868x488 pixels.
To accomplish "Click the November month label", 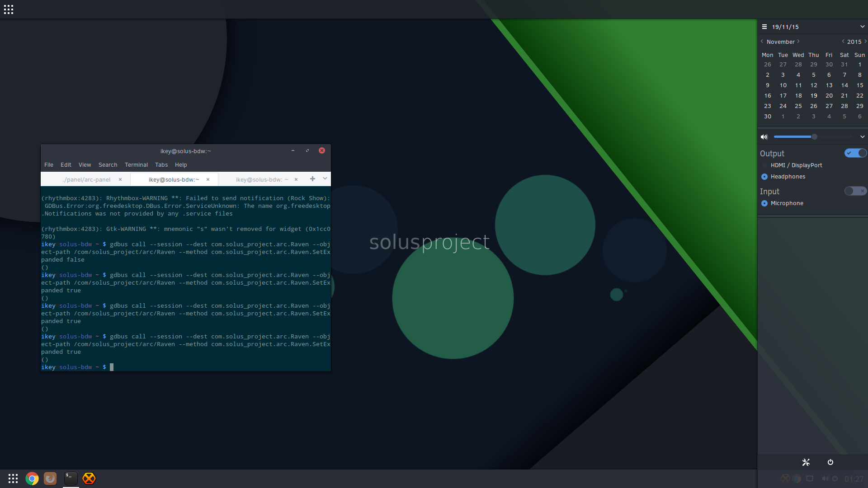I will [x=781, y=42].
